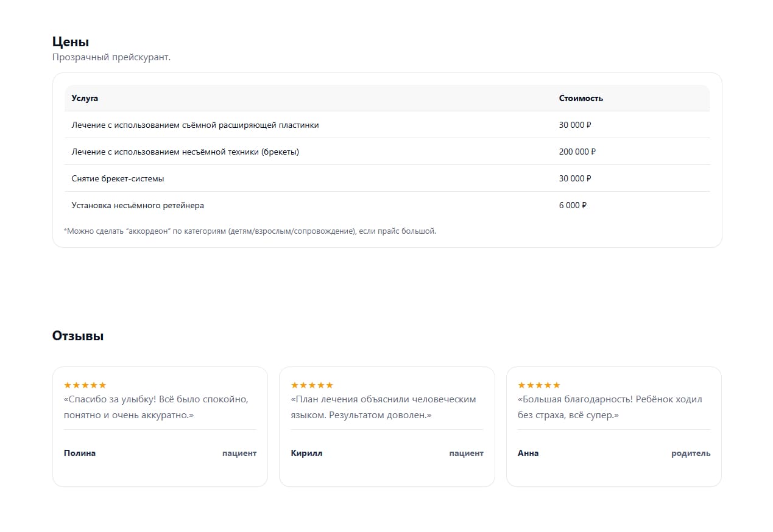The image size is (773, 532).
Task: Click the star rating in Anna's review
Action: pos(539,385)
